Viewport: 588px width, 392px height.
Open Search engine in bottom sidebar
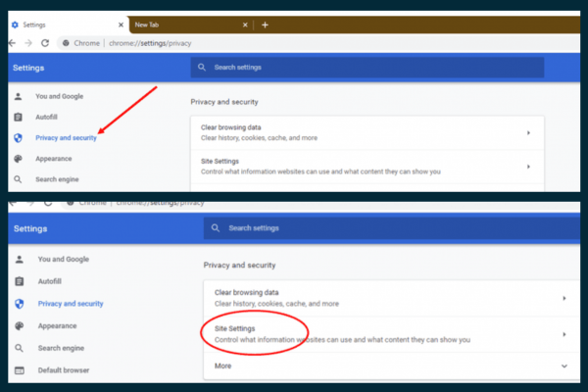pos(61,348)
